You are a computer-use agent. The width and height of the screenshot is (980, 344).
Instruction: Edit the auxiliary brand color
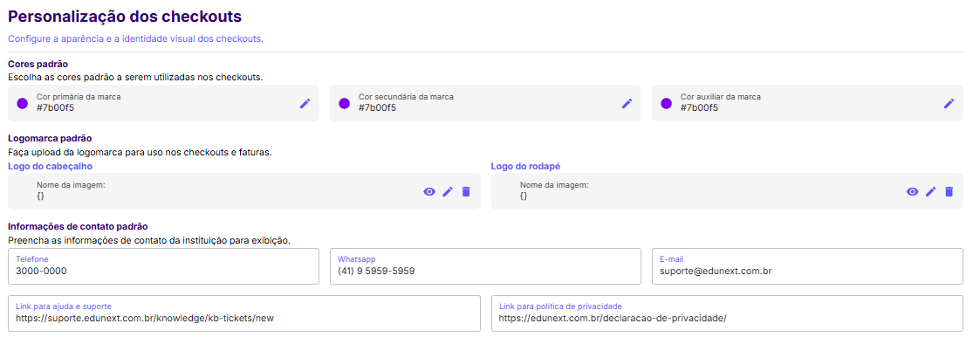(x=949, y=103)
